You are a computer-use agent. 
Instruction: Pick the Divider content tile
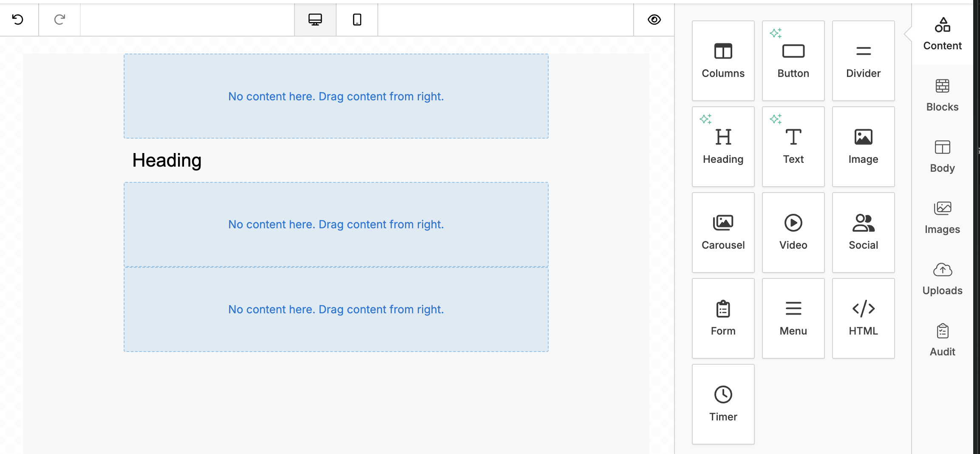pos(863,61)
